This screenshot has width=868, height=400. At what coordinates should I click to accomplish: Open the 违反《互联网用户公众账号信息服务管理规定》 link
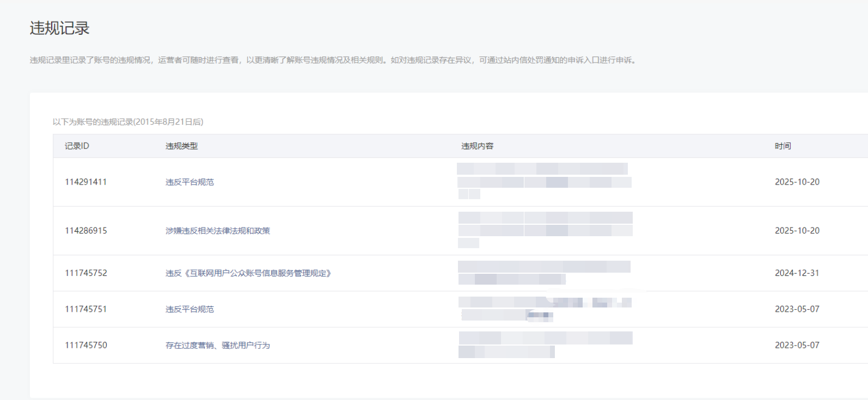(x=248, y=273)
